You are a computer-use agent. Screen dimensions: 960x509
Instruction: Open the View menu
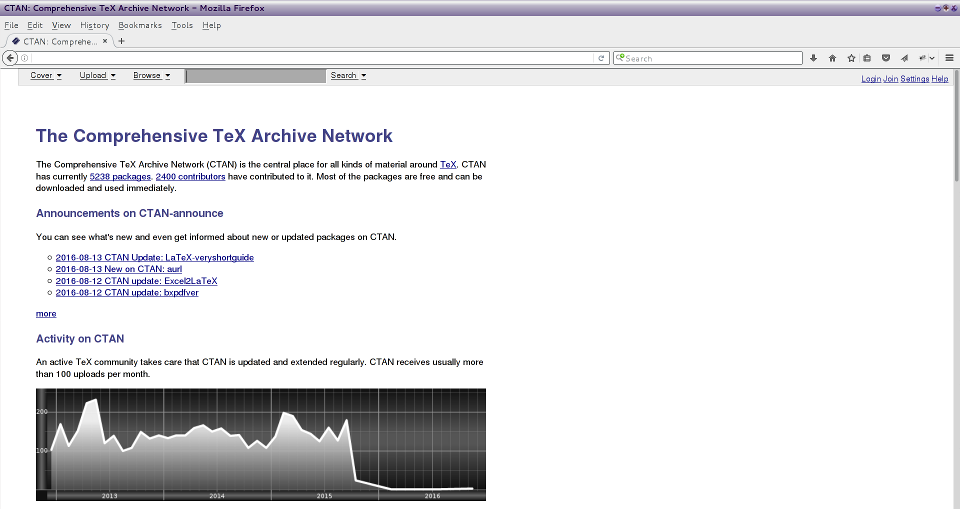pos(61,25)
